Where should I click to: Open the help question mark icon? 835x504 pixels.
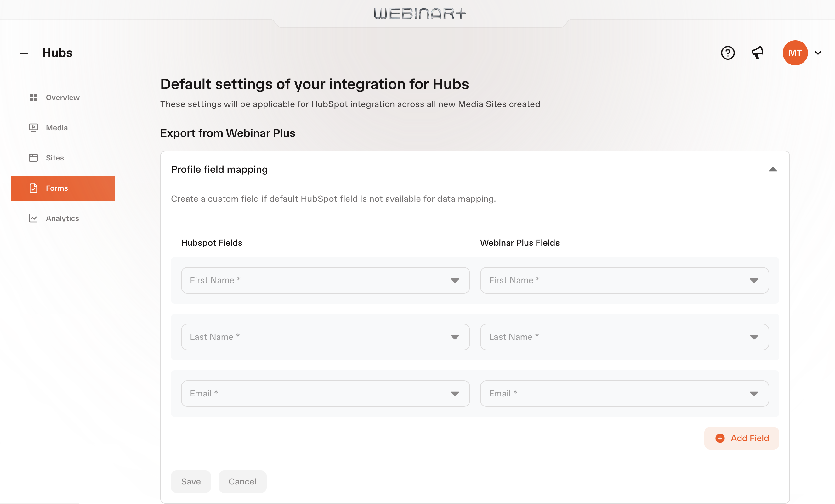pyautogui.click(x=728, y=53)
